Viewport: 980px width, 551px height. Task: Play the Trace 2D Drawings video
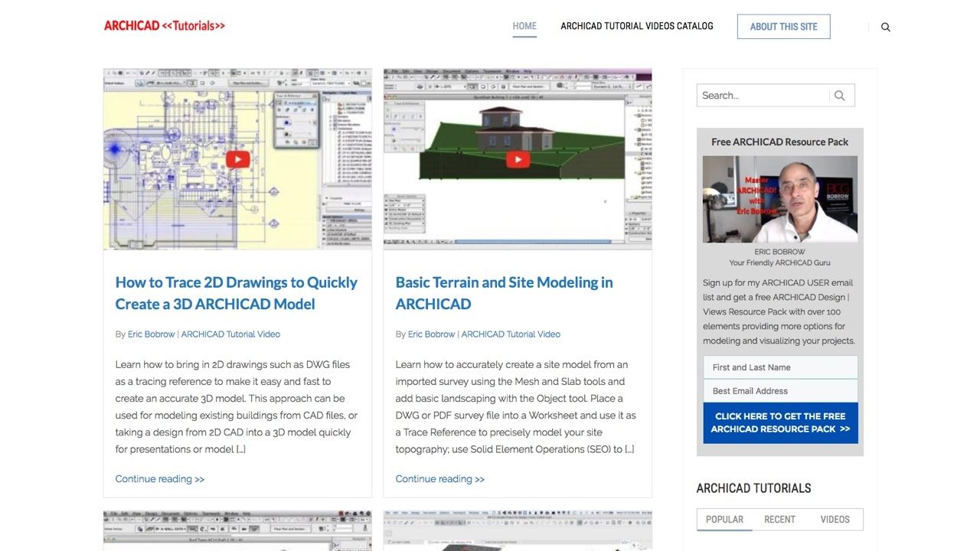pyautogui.click(x=237, y=159)
